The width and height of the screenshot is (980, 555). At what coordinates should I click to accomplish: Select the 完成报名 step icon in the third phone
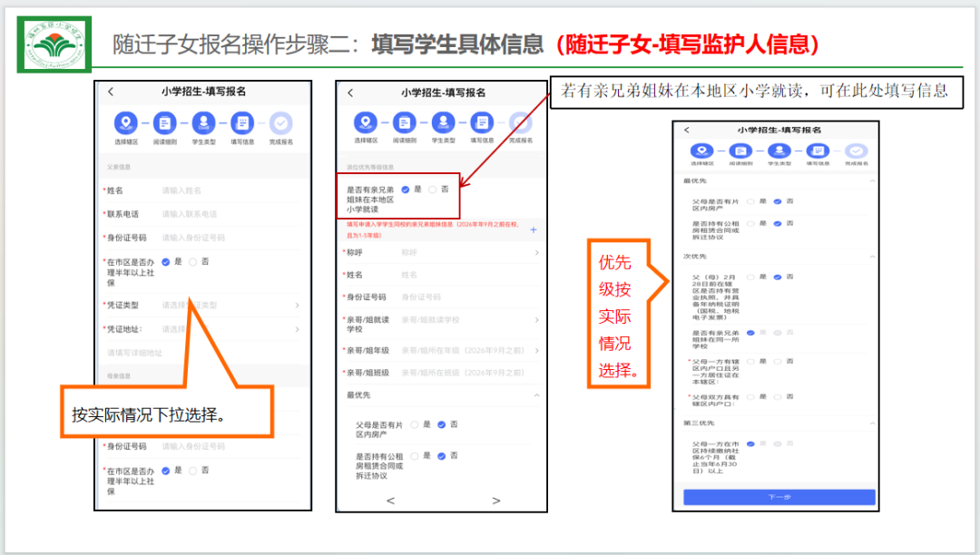pyautogui.click(x=857, y=151)
